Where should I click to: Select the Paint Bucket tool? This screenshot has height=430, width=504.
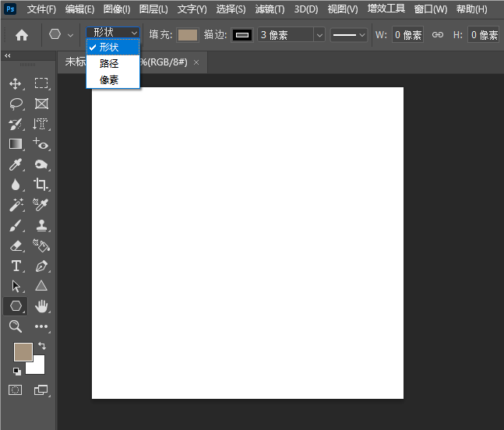(x=41, y=245)
